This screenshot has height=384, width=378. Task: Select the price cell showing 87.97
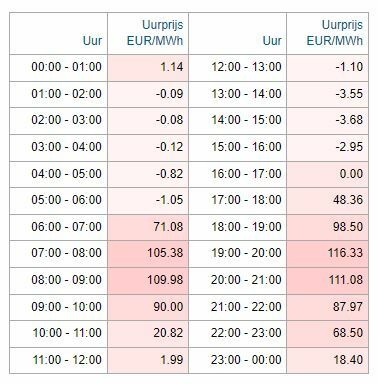328,307
